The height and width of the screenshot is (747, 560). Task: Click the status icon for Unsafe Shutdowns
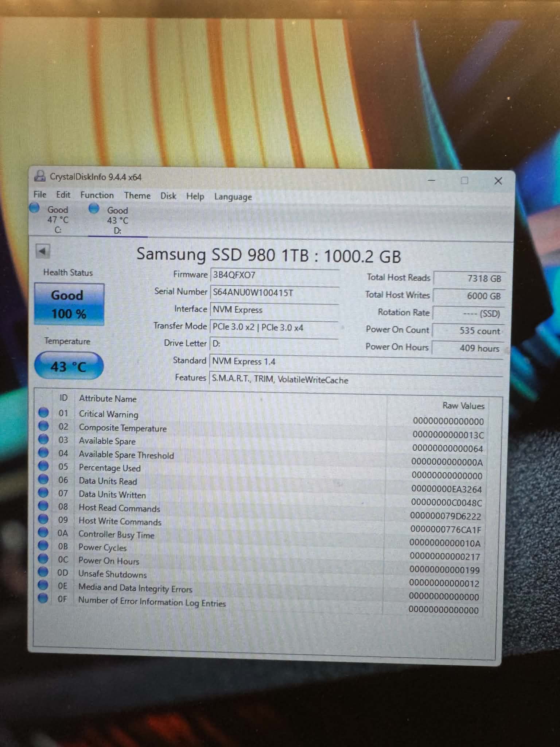pos(43,572)
